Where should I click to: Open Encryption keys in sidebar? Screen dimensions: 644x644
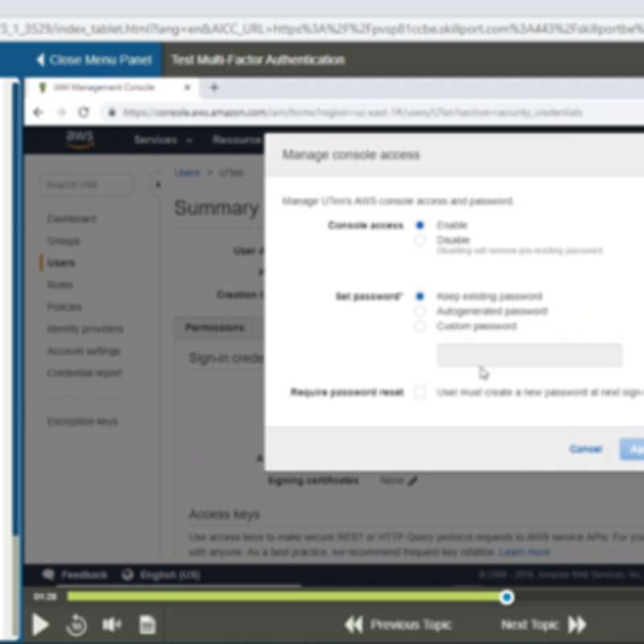[x=83, y=421]
